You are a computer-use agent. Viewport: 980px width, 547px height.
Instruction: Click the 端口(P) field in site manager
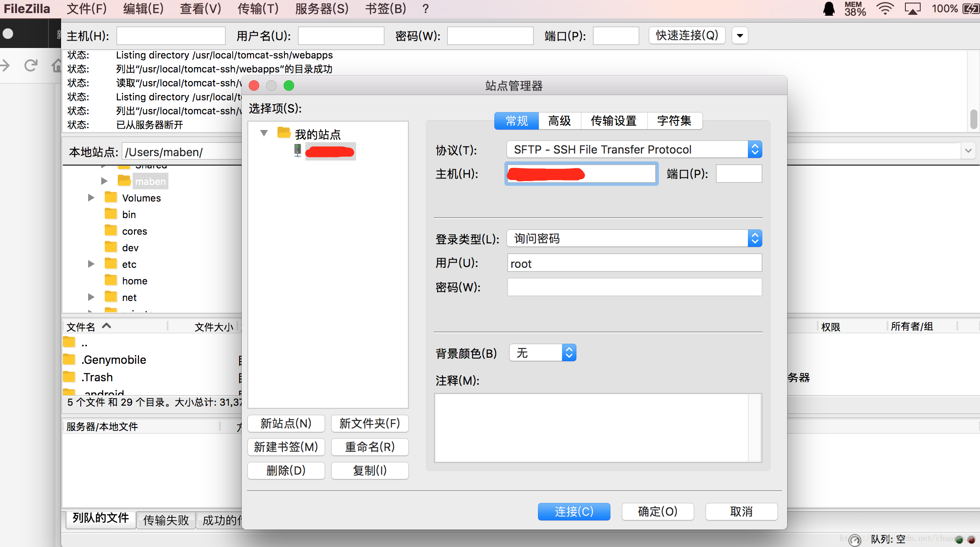739,174
